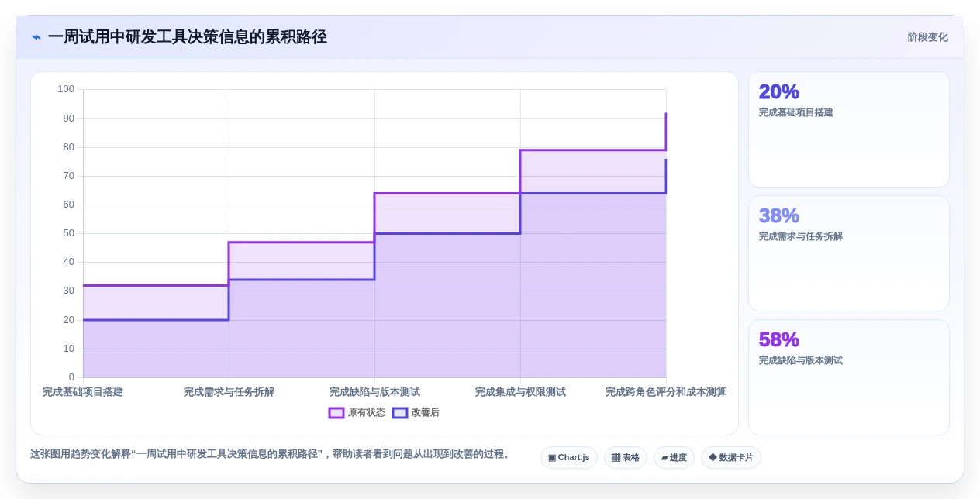Click the y-axis value 100
This screenshot has height=499, width=980.
point(66,89)
